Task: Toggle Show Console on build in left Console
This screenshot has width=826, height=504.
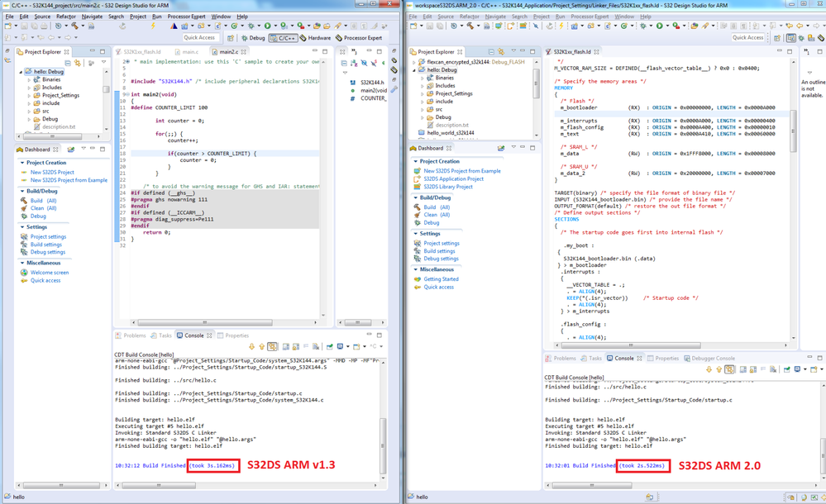Action: click(272, 346)
